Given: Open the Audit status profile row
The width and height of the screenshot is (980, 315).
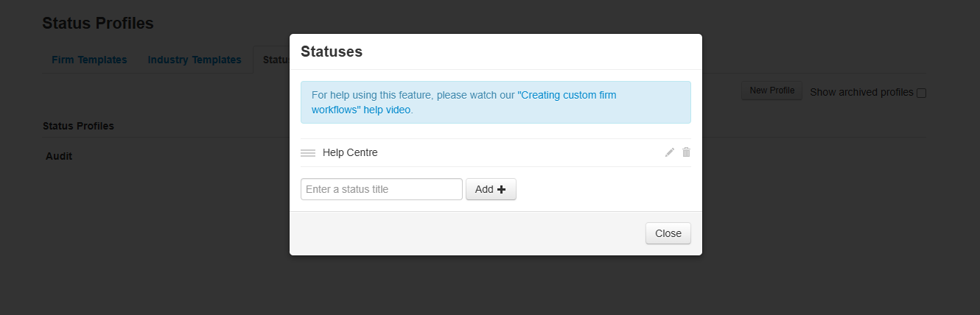Looking at the screenshot, I should 59,156.
